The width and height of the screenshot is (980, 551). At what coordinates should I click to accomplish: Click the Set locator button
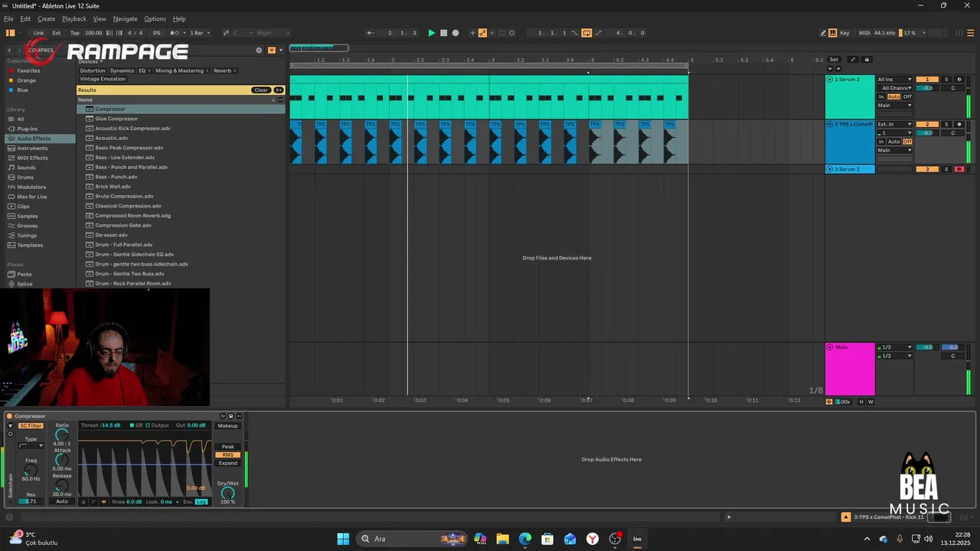[x=834, y=60]
